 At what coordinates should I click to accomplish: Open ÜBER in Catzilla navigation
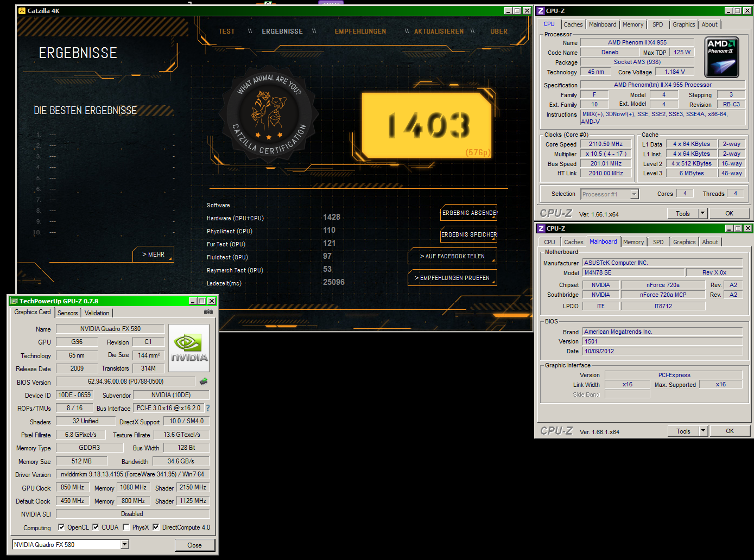point(499,31)
